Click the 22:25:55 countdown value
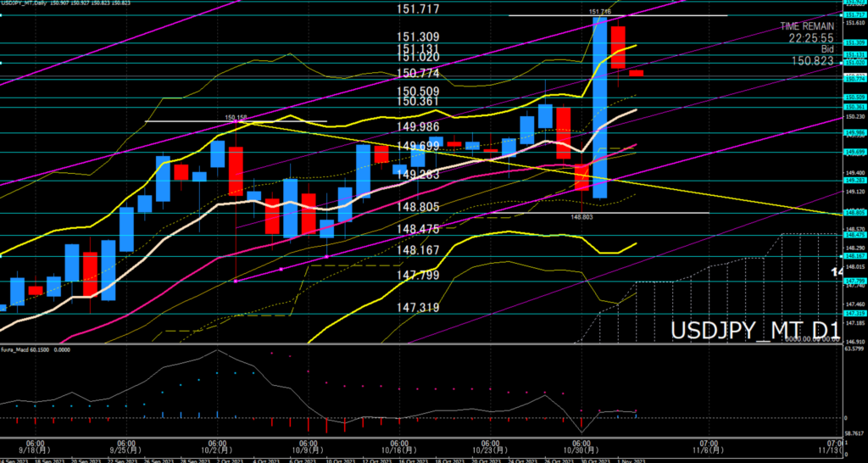 (x=812, y=38)
